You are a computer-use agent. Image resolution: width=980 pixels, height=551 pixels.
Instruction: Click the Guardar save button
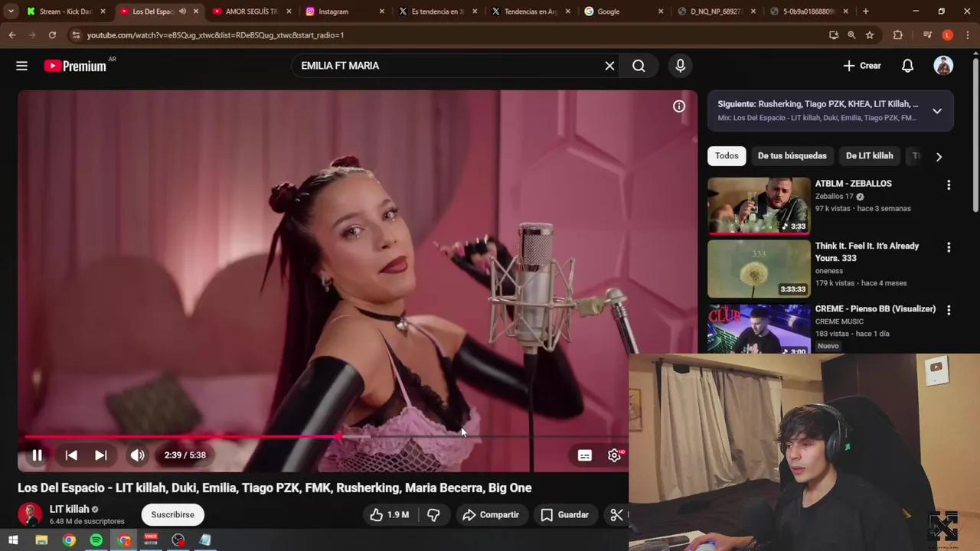(x=564, y=515)
